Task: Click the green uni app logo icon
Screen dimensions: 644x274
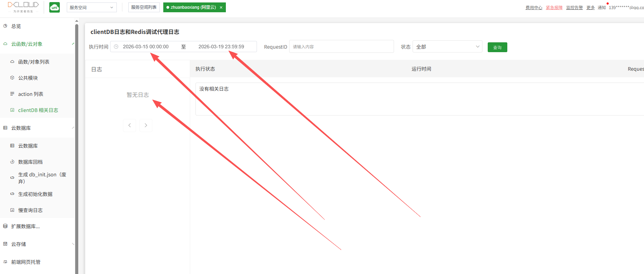Action: click(x=55, y=7)
